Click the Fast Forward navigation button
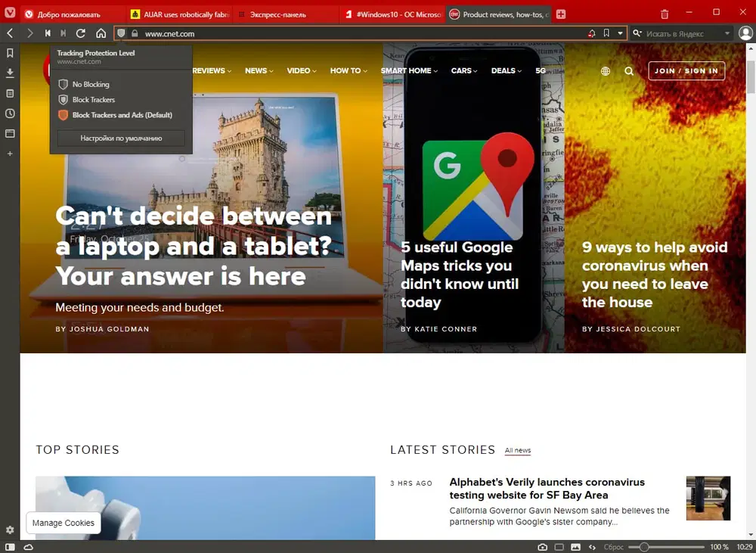756x553 pixels. (x=63, y=33)
